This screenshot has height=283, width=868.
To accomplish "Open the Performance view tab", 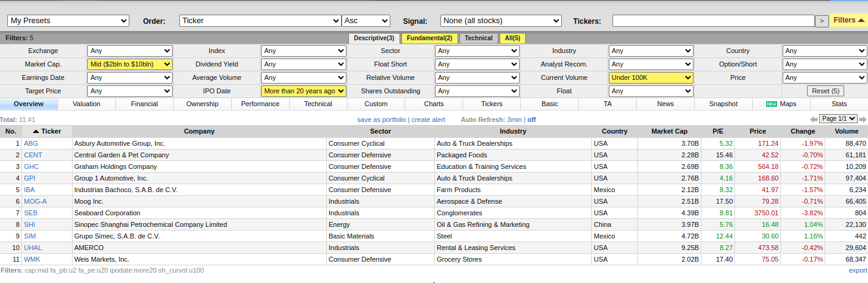I will (x=260, y=104).
